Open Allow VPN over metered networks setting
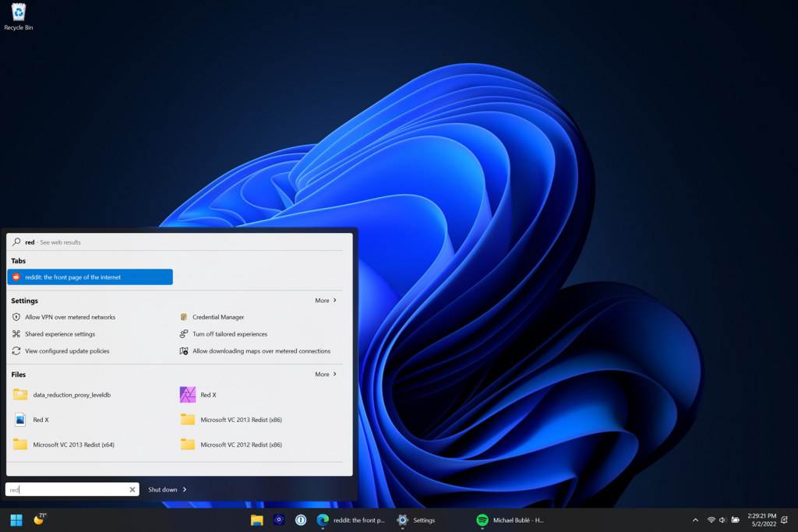The image size is (798, 532). point(69,317)
